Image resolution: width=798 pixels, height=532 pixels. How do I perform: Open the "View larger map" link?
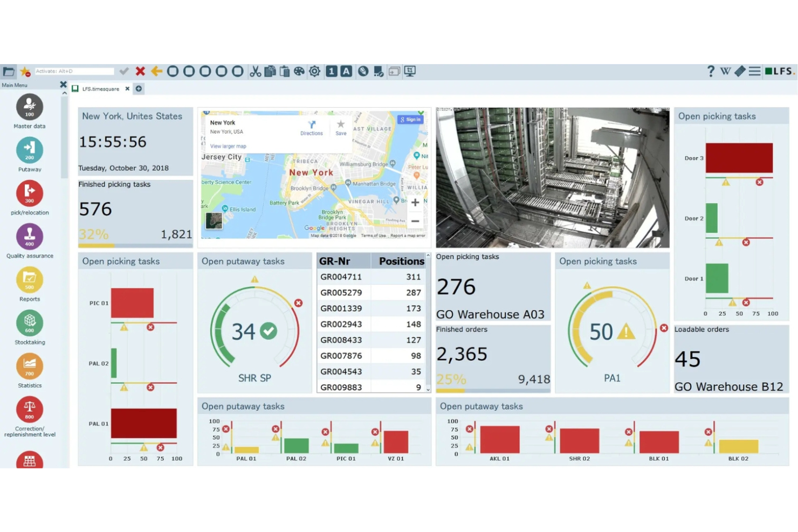coord(228,146)
